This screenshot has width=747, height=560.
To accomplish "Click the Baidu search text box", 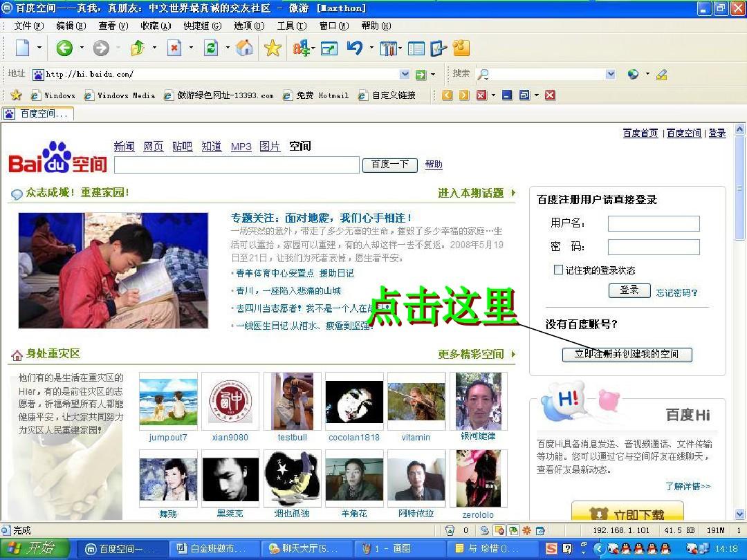I will coord(237,165).
